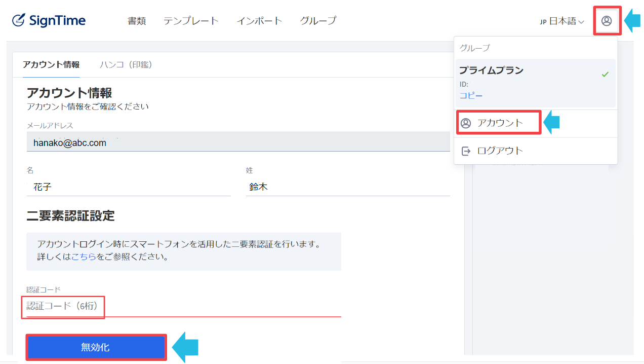
Task: Click the アカウント情報をご確認ください text
Action: point(88,107)
